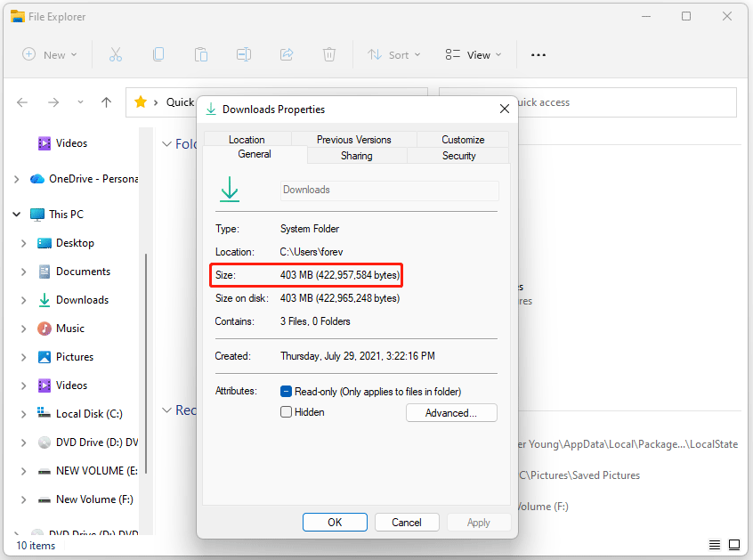The height and width of the screenshot is (560, 753).
Task: Open the See more ellipsis icon
Action: (x=538, y=54)
